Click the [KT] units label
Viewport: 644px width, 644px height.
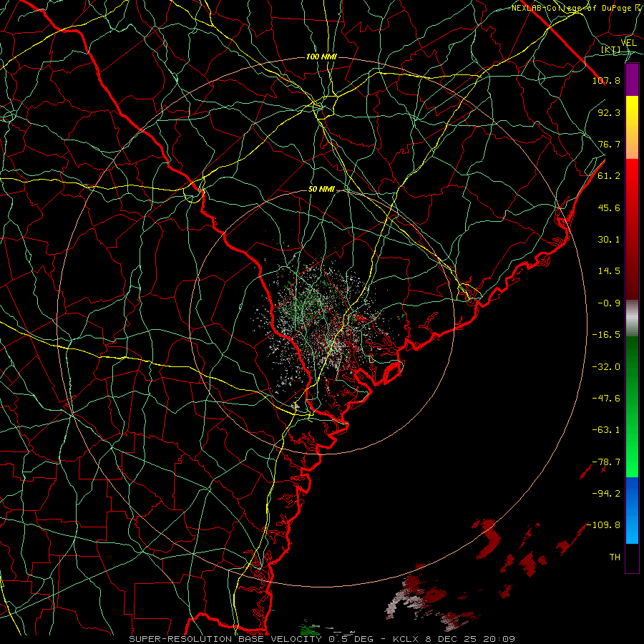(x=611, y=49)
